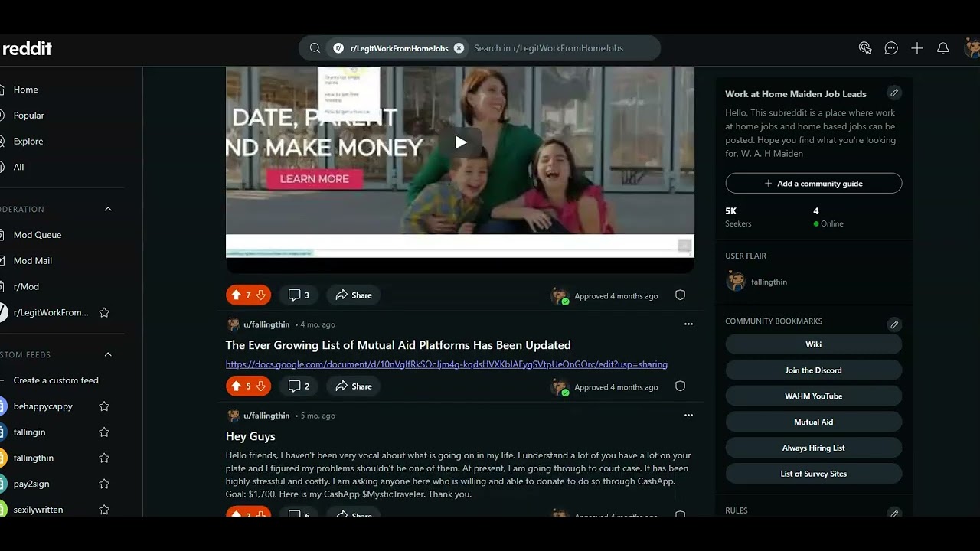Open Mod Queue
The height and width of the screenshot is (551, 980).
(x=37, y=235)
